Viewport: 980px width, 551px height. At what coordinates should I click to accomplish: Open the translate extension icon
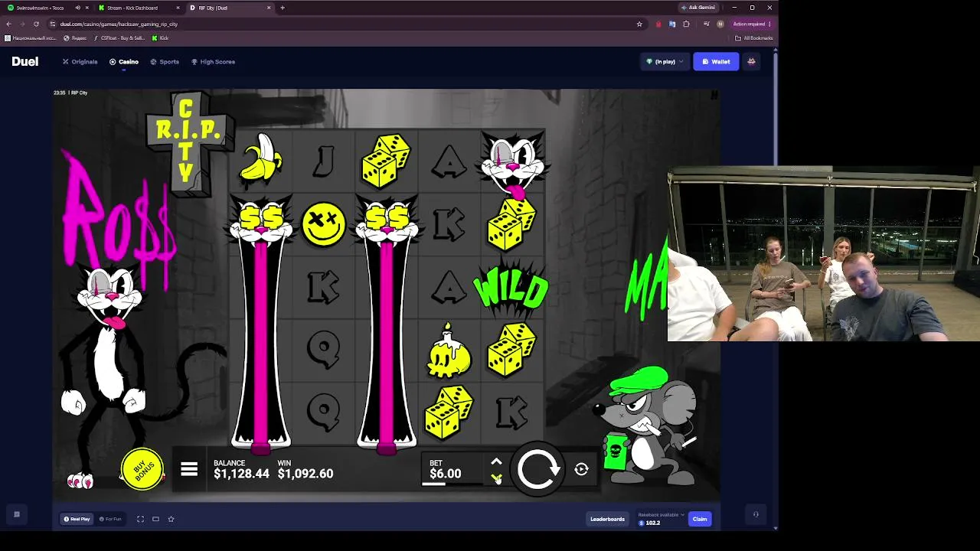(672, 24)
